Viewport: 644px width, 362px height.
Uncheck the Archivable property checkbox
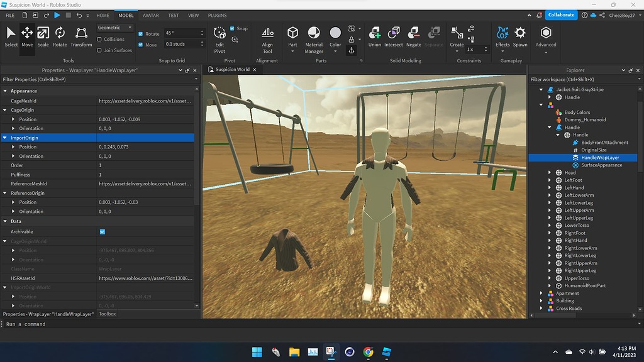pyautogui.click(x=103, y=231)
